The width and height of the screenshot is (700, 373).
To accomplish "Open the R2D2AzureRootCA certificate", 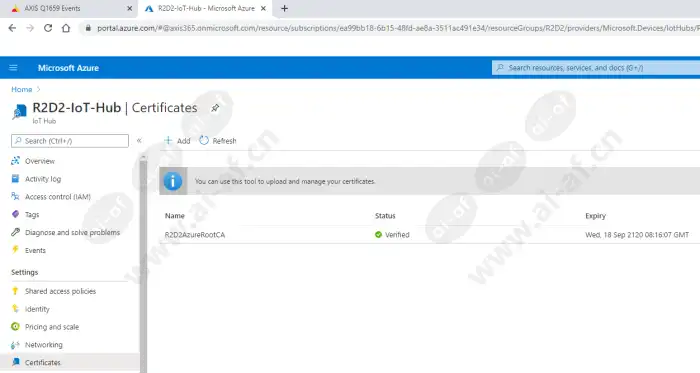I will 195,235.
